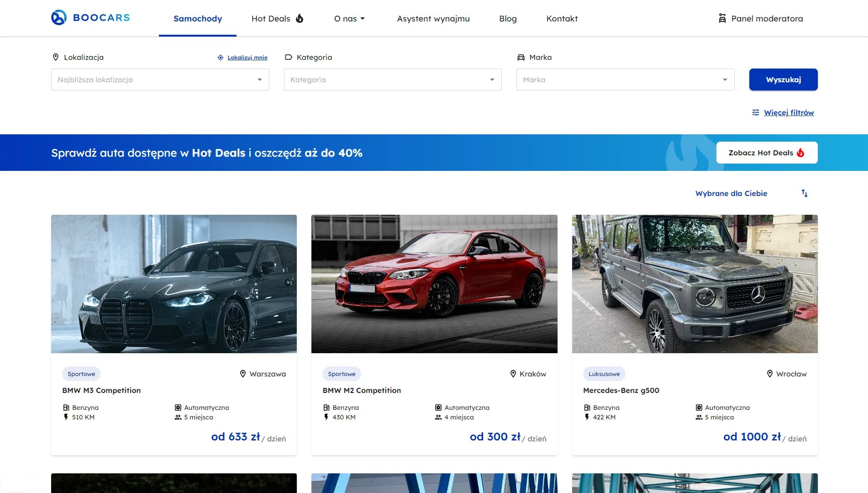Expand the O nas menu

click(x=349, y=19)
